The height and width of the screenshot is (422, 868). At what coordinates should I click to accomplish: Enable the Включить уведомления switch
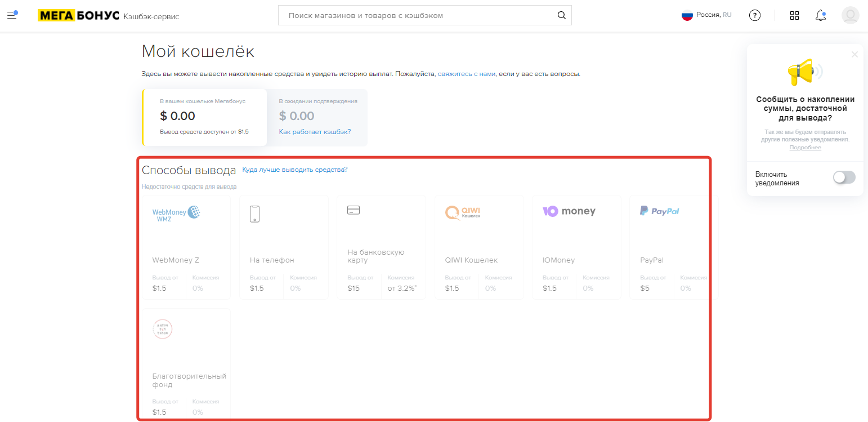coord(844,177)
